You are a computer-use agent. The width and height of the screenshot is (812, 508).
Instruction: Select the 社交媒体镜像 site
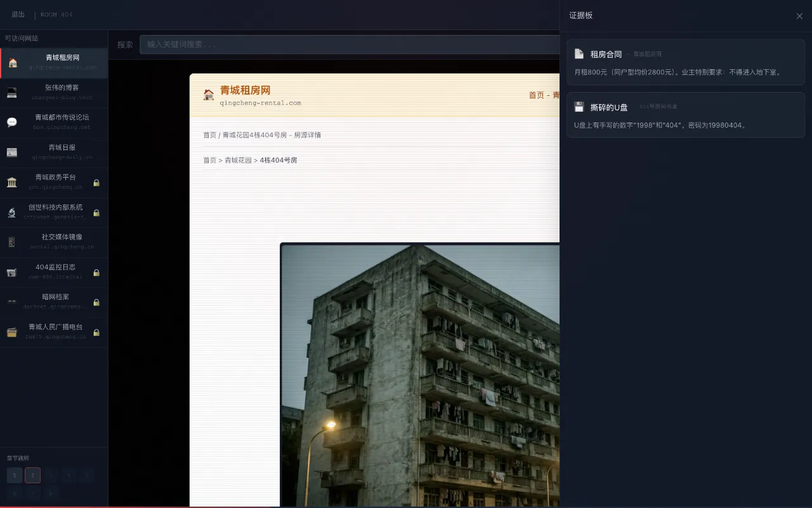(x=54, y=242)
